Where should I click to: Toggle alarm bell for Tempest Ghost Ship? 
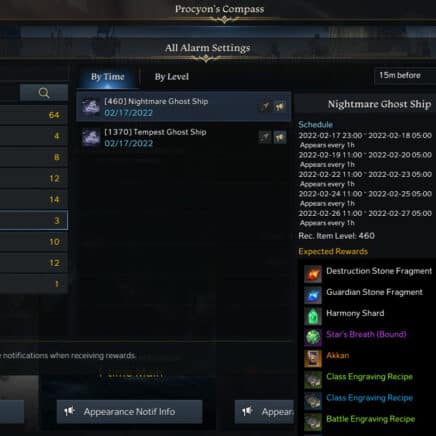[280, 137]
